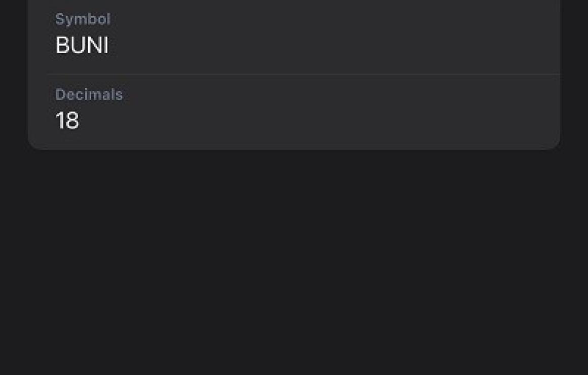Click the letter I ending BUNI
The height and width of the screenshot is (375, 588).
[x=106, y=45]
